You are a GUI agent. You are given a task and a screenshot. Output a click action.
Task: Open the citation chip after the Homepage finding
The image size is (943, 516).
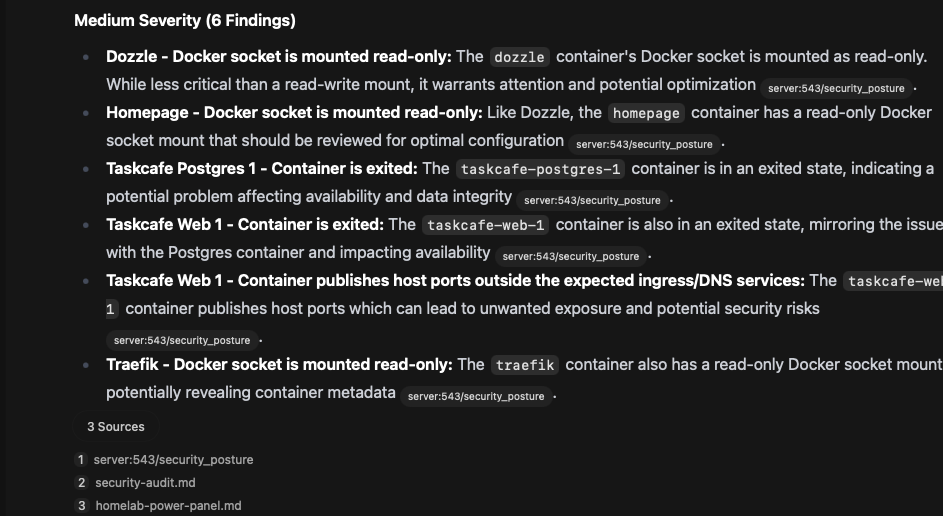[644, 144]
